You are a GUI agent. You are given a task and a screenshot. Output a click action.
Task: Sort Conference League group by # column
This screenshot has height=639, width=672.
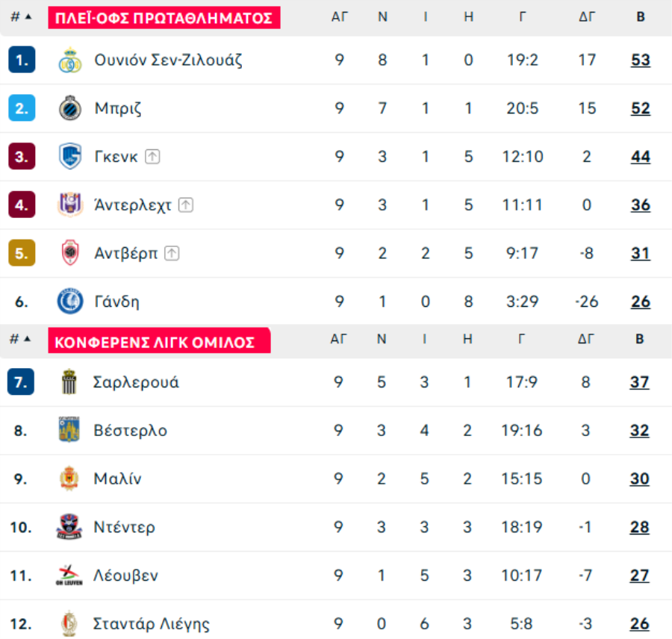[x=20, y=339]
